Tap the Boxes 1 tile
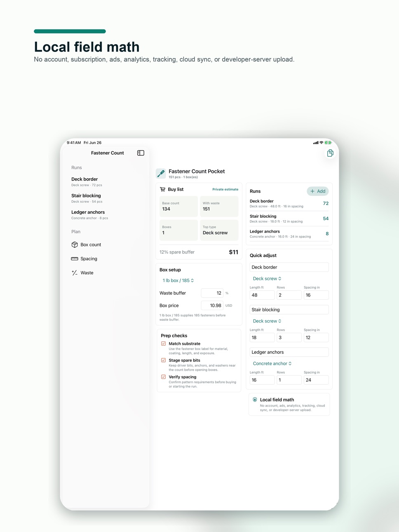This screenshot has width=399, height=532. tap(178, 230)
